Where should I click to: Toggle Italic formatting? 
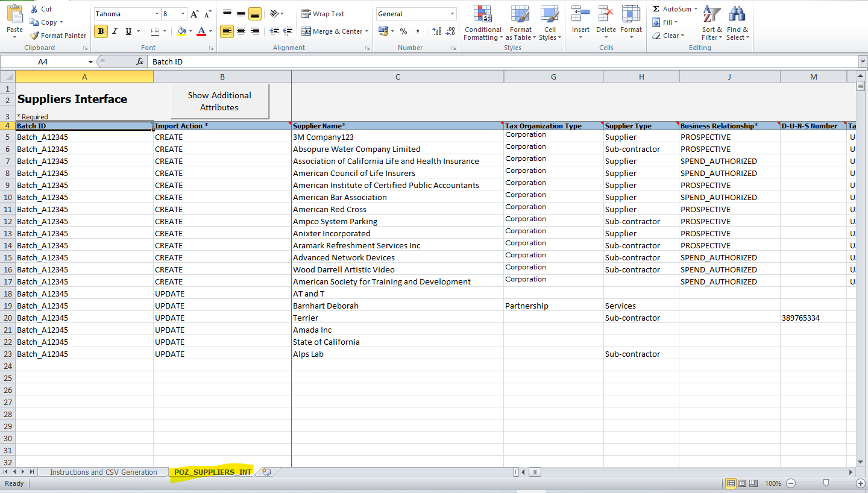pos(115,31)
